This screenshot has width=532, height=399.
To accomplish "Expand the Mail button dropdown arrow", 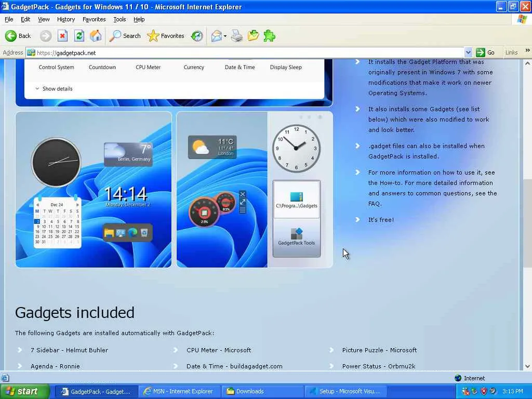I will [x=225, y=36].
